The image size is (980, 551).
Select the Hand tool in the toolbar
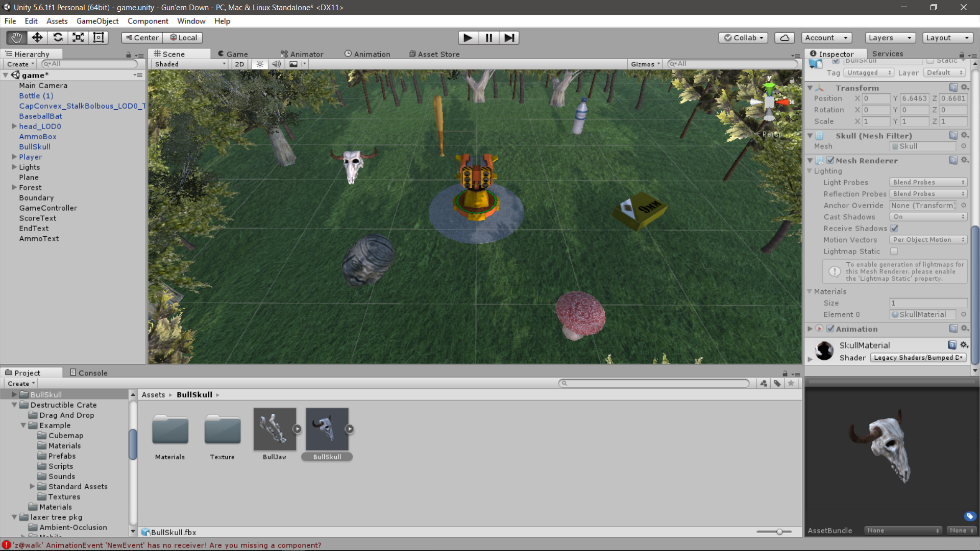coord(15,37)
